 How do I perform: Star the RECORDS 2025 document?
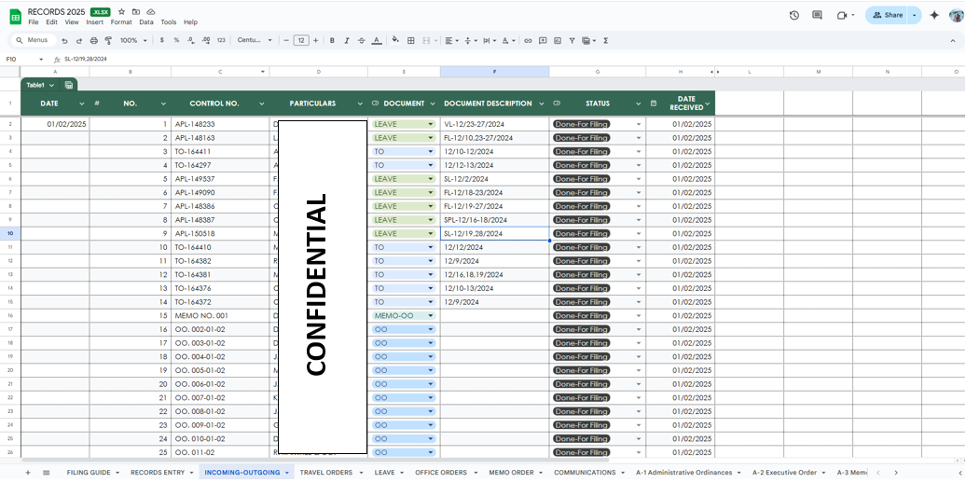click(122, 11)
